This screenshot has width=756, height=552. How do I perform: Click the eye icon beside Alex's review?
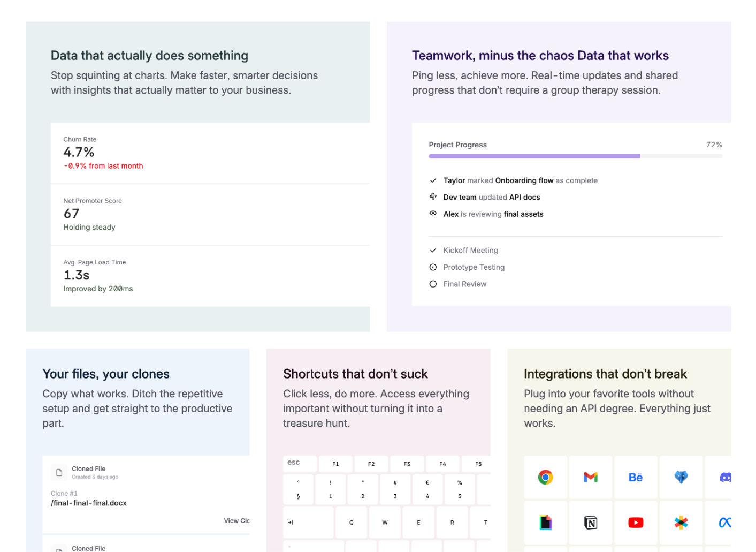pyautogui.click(x=433, y=214)
